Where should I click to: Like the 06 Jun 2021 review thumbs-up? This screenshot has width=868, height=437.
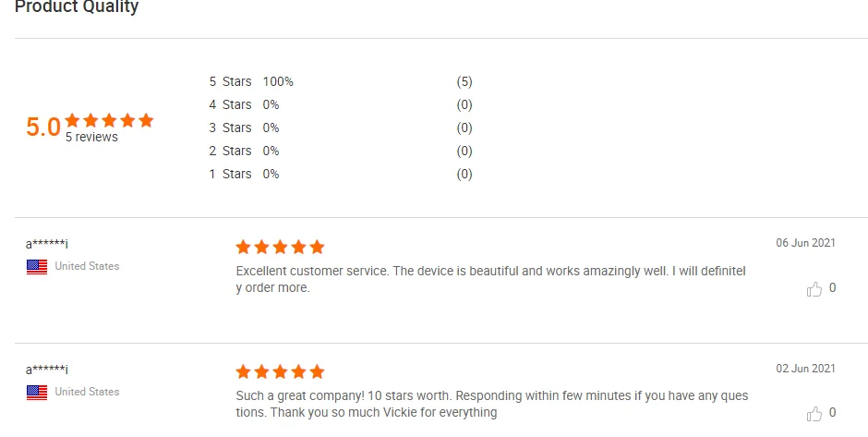814,289
